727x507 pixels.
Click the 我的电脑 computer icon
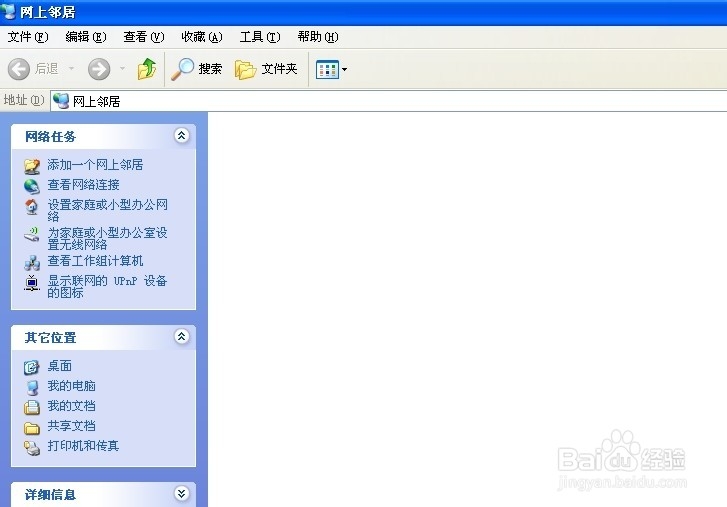click(32, 387)
